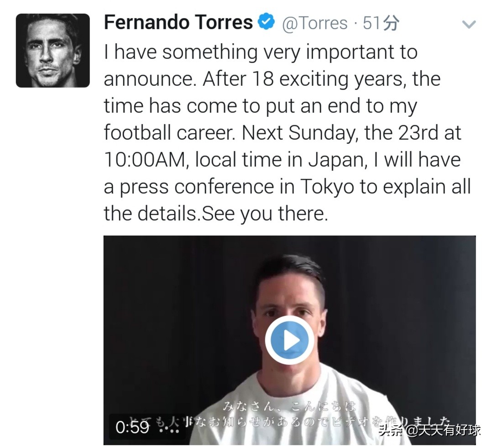492x448 pixels.
Task: Click the word "Tokyo" in the tweet
Action: pyautogui.click(x=326, y=186)
